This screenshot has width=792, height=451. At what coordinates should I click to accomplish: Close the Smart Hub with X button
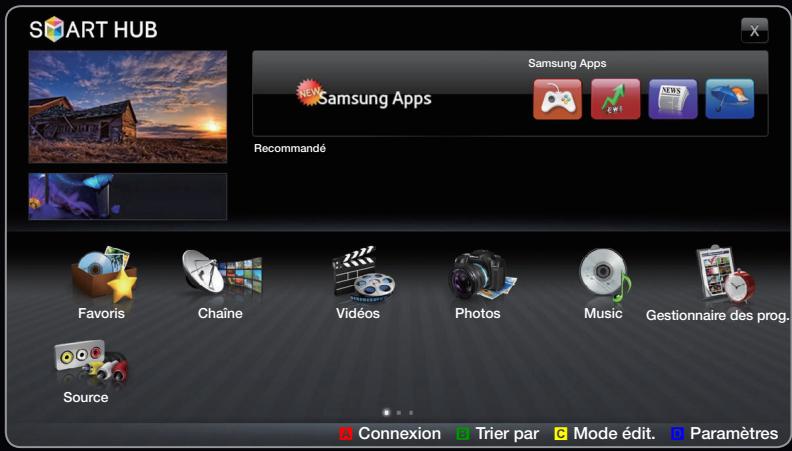point(755,31)
